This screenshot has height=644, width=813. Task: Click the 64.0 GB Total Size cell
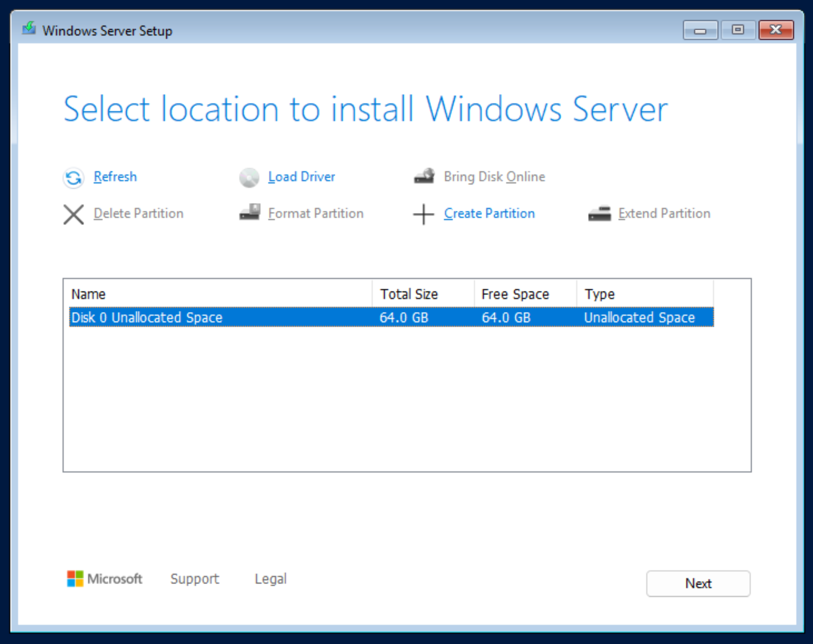404,317
